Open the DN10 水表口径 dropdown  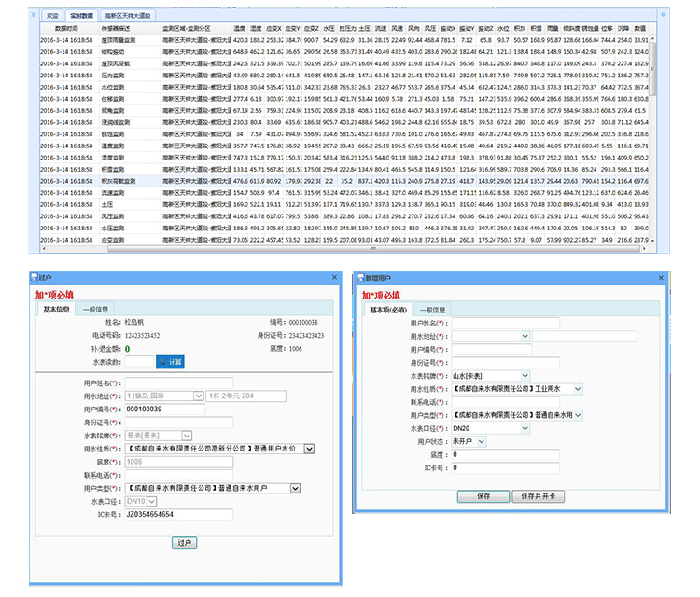pos(152,502)
